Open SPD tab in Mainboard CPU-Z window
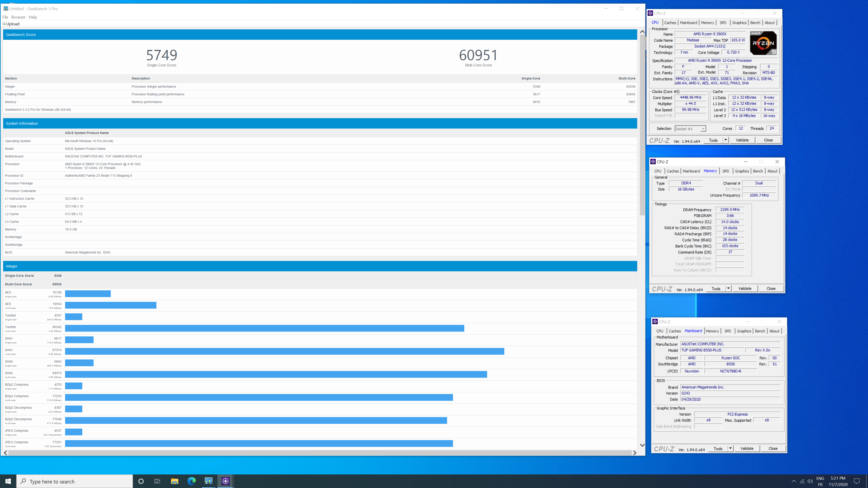Image resolution: width=868 pixels, height=488 pixels. coord(727,331)
